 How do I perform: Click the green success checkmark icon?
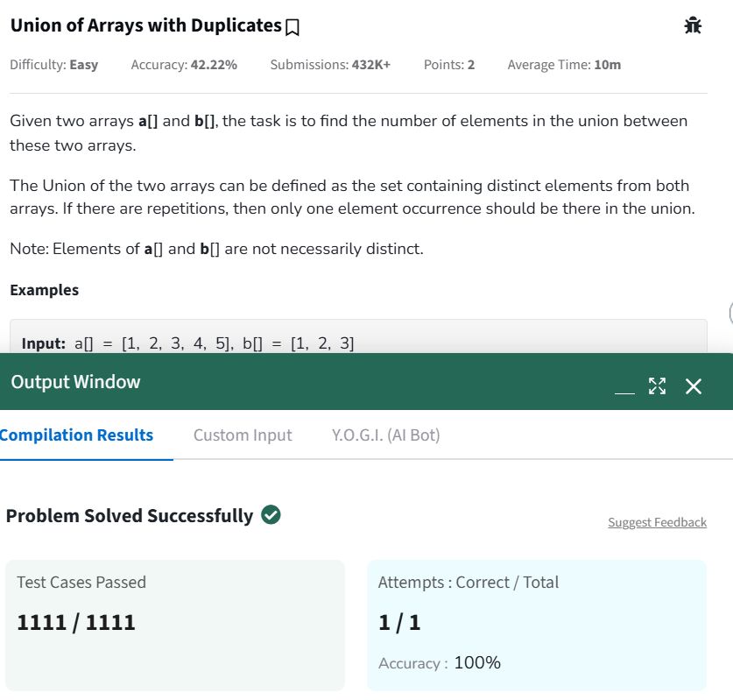tap(271, 515)
